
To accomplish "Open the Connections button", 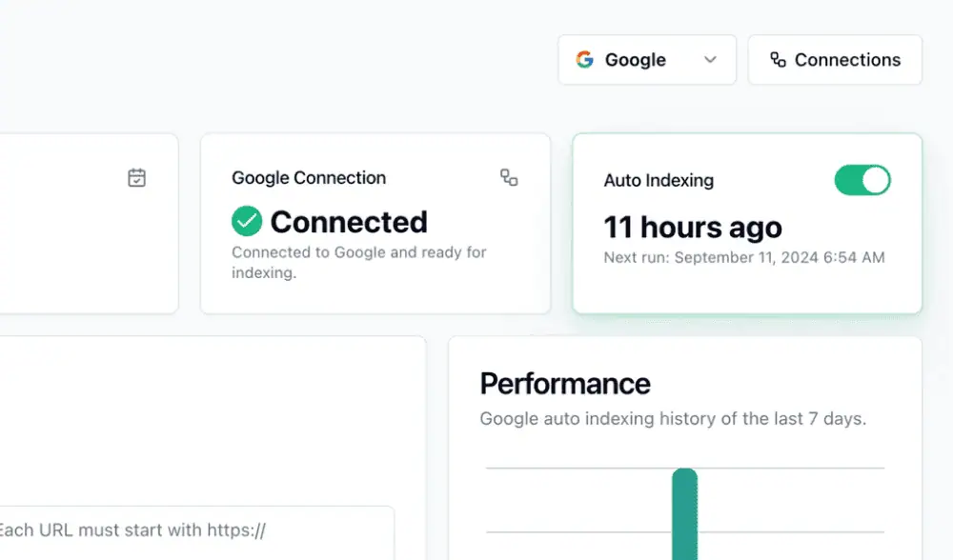I will (835, 60).
